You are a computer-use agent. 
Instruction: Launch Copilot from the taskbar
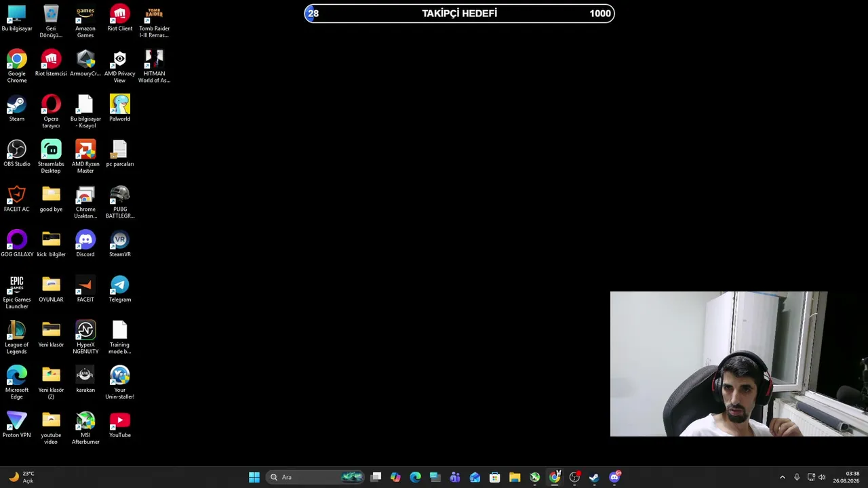pos(395,477)
